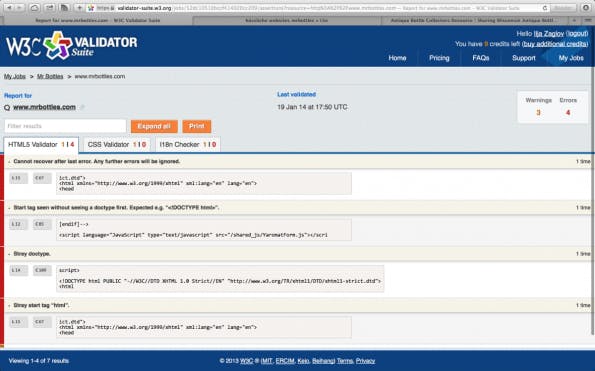Open the Home nav item

pyautogui.click(x=397, y=58)
